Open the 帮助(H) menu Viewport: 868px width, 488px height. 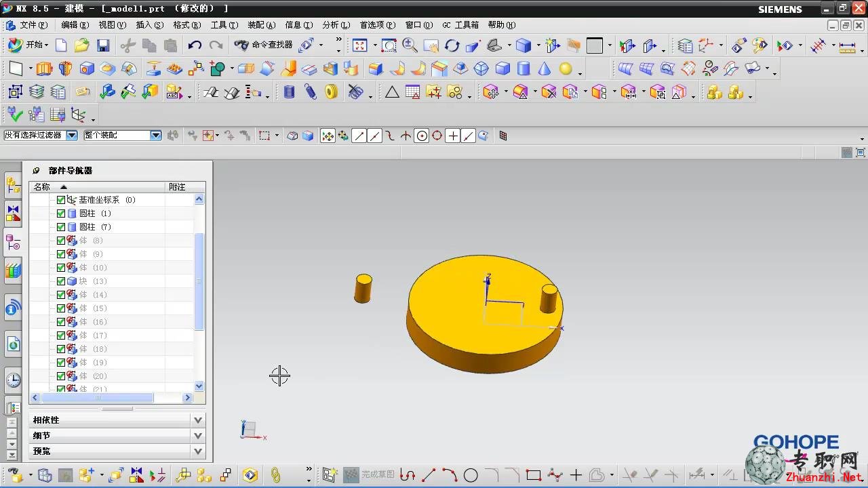[502, 25]
